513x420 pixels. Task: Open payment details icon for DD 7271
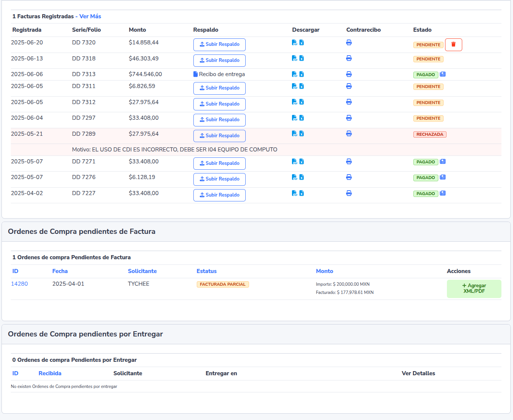point(443,162)
